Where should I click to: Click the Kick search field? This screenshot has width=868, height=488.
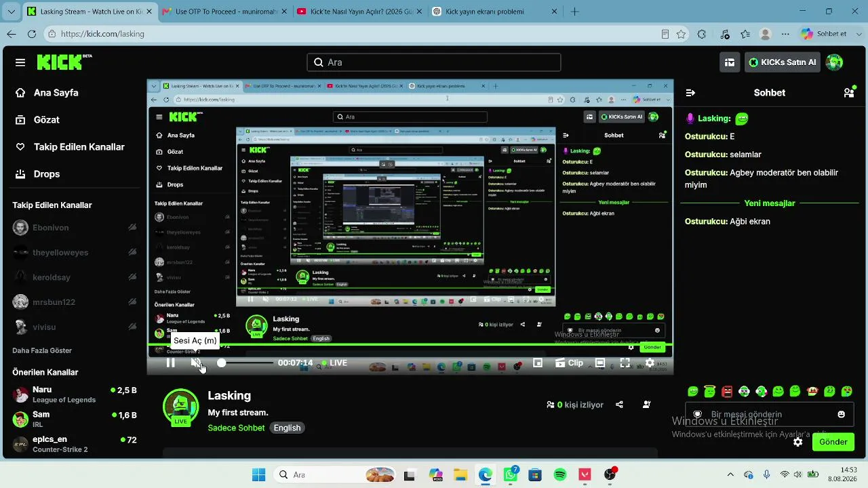[434, 62]
